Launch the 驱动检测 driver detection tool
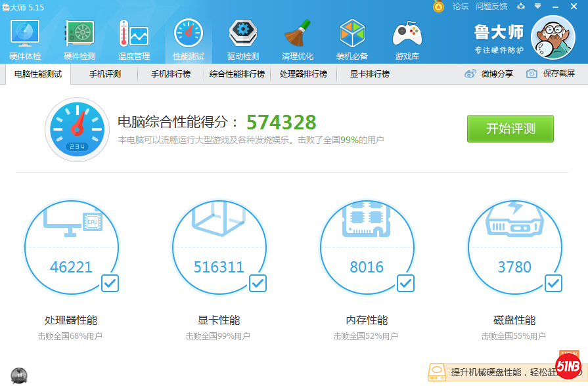Image resolution: width=588 pixels, height=386 pixels. tap(243, 37)
